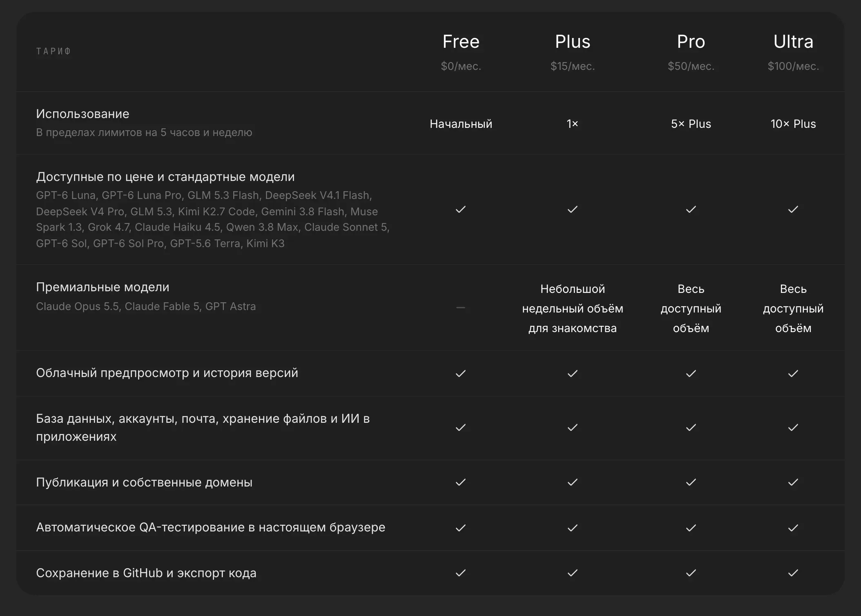Screen dimensions: 861x616
Task: Click Pro's 'Весь доступный объём' cell
Action: [691, 308]
